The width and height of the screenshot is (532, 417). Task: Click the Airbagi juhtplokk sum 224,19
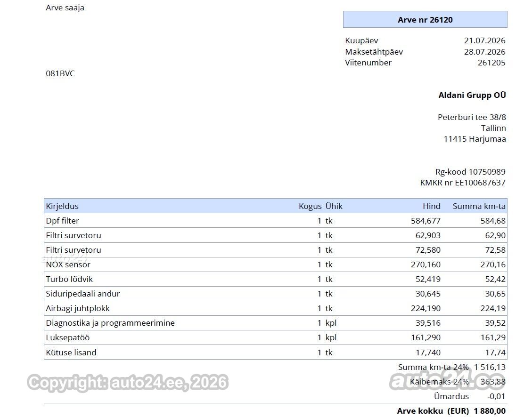[x=493, y=308]
